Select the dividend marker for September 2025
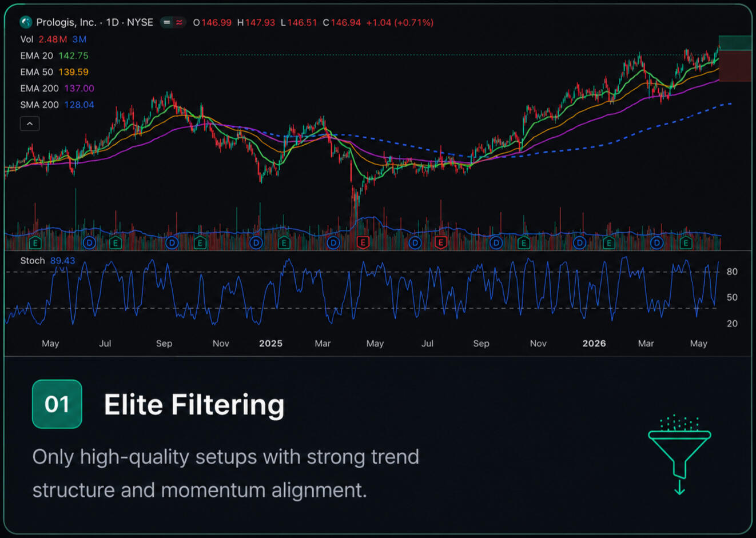The image size is (756, 538). [496, 243]
